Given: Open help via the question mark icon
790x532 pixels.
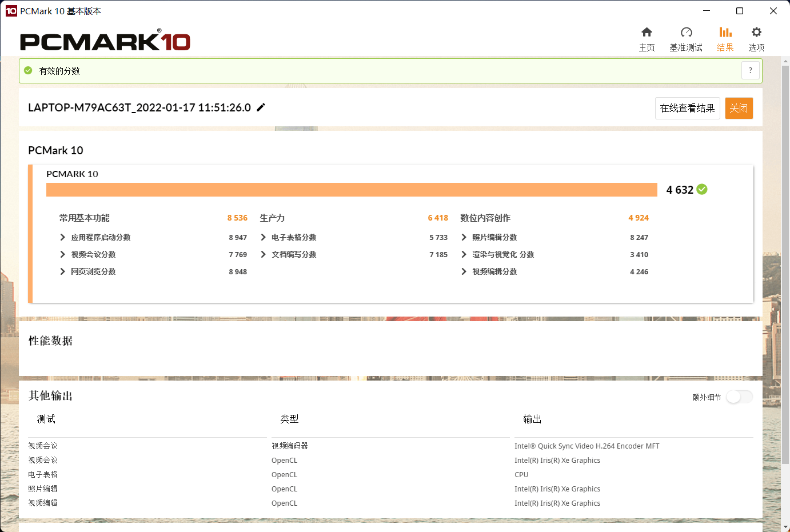Looking at the screenshot, I should click(751, 70).
